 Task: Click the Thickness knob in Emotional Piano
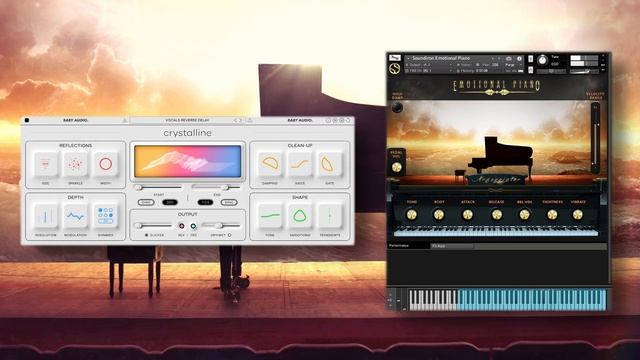(x=552, y=214)
